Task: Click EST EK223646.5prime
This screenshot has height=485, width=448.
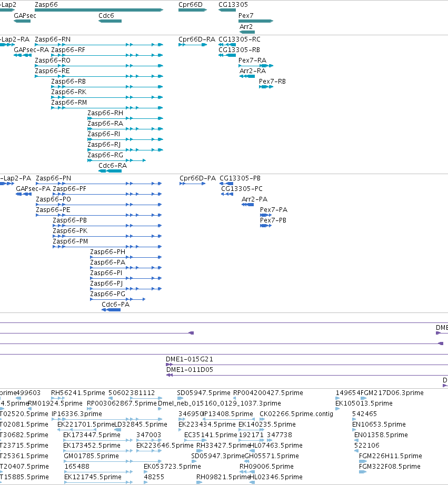Action: point(165,446)
